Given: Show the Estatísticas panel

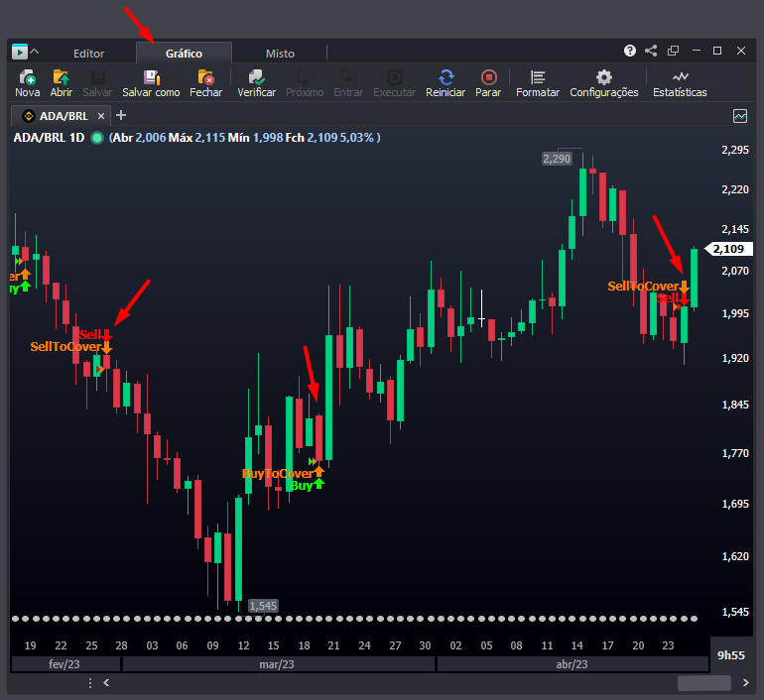Looking at the screenshot, I should coord(680,77).
